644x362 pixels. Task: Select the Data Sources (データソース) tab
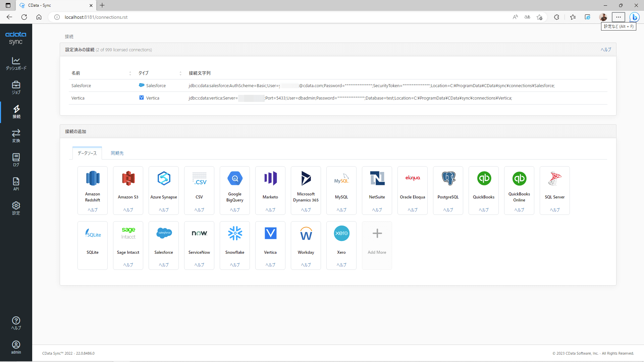pyautogui.click(x=87, y=153)
